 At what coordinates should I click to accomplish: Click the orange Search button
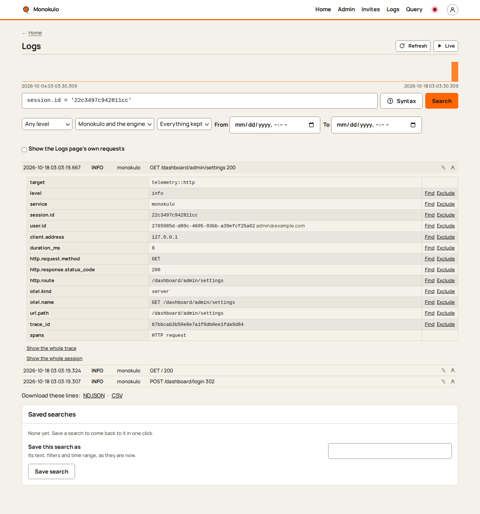pos(442,101)
